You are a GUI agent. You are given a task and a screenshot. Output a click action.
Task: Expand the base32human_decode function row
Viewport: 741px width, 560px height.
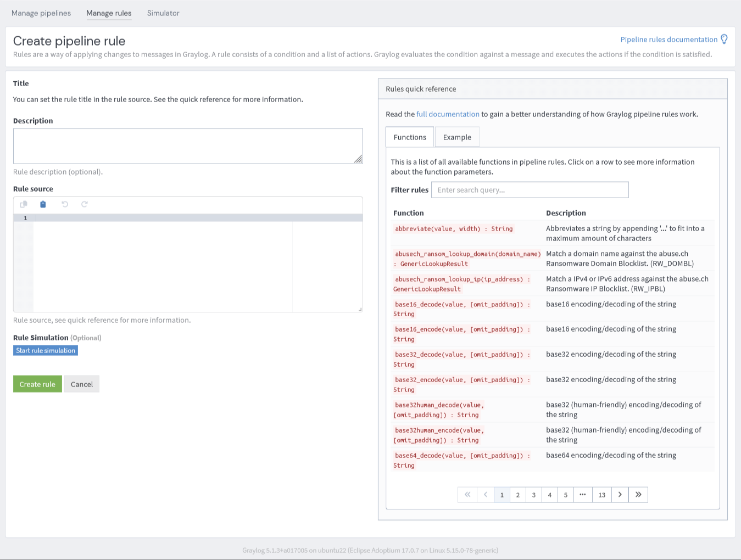tap(553, 410)
